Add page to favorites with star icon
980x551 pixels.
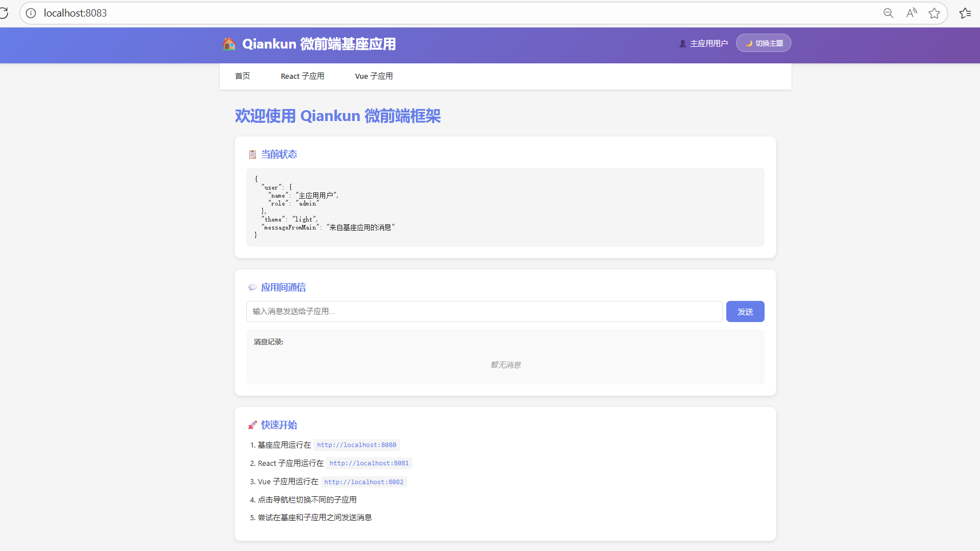click(x=934, y=13)
